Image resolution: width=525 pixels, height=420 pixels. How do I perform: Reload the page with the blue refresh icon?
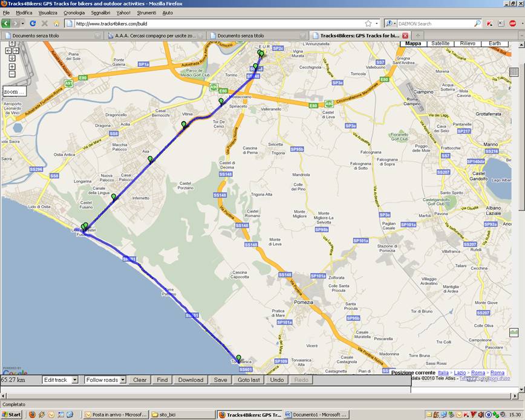point(33,24)
